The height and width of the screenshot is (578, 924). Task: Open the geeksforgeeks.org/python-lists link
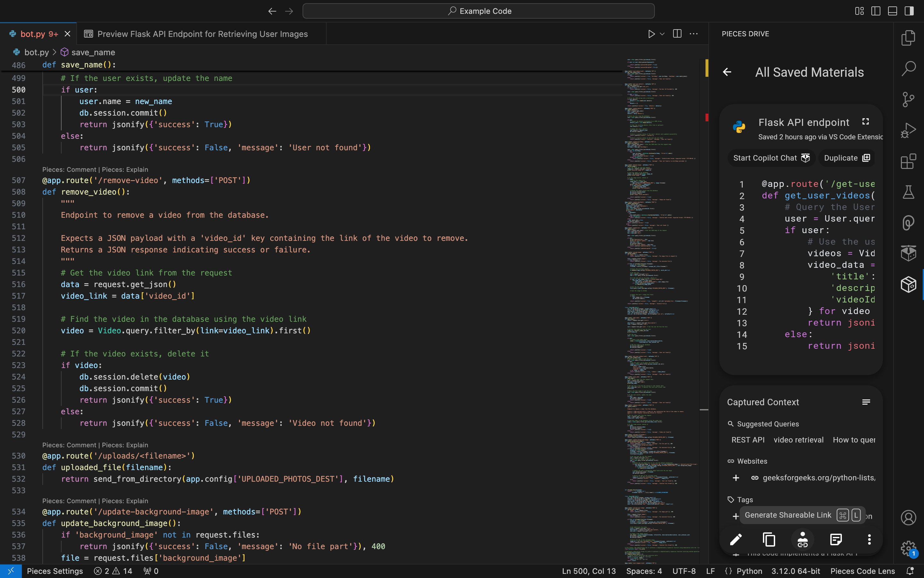[x=819, y=478]
